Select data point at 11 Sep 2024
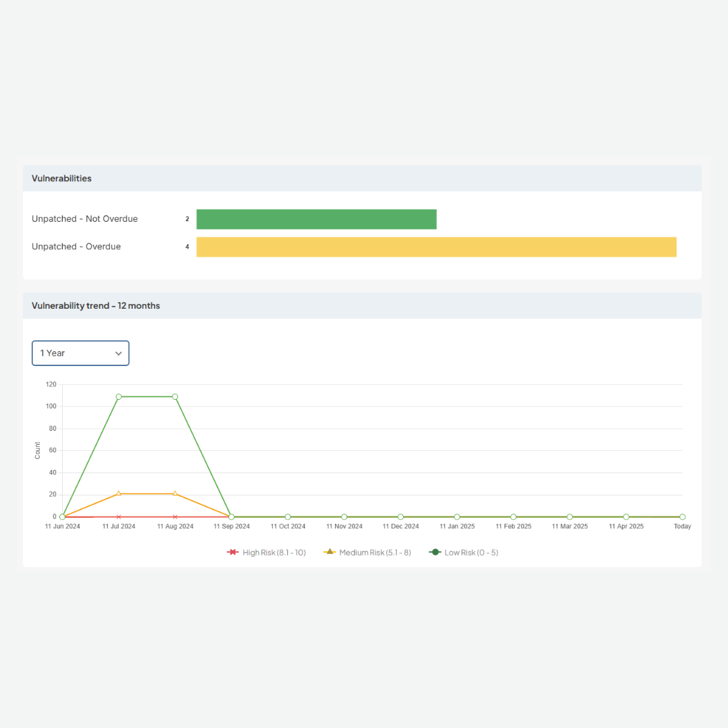The width and height of the screenshot is (728, 728). click(232, 517)
